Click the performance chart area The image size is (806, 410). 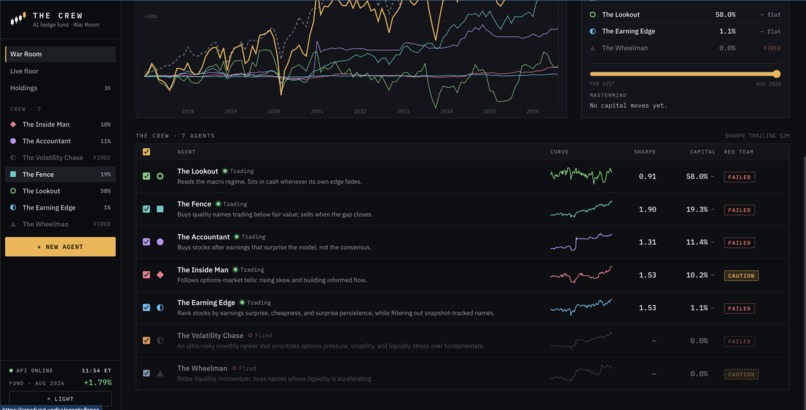pyautogui.click(x=351, y=59)
